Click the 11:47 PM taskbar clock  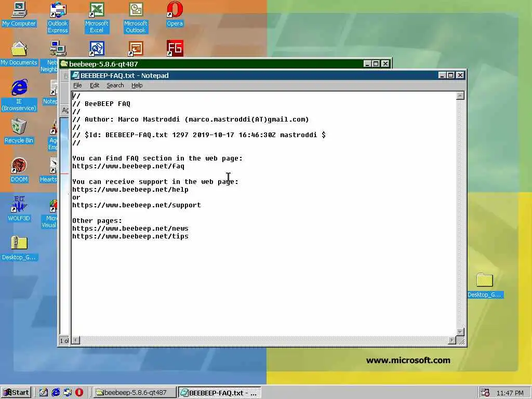click(x=510, y=393)
